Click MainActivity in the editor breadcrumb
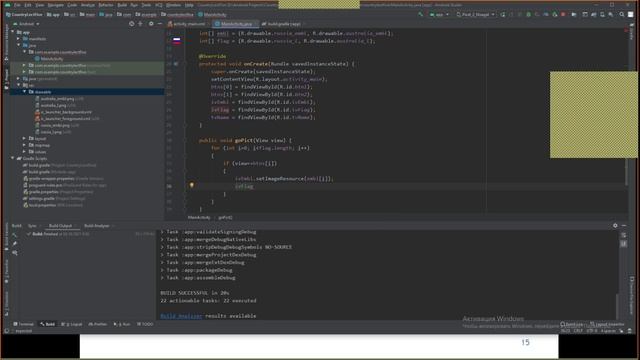Viewport: 640px width, 360px height. coord(199,218)
